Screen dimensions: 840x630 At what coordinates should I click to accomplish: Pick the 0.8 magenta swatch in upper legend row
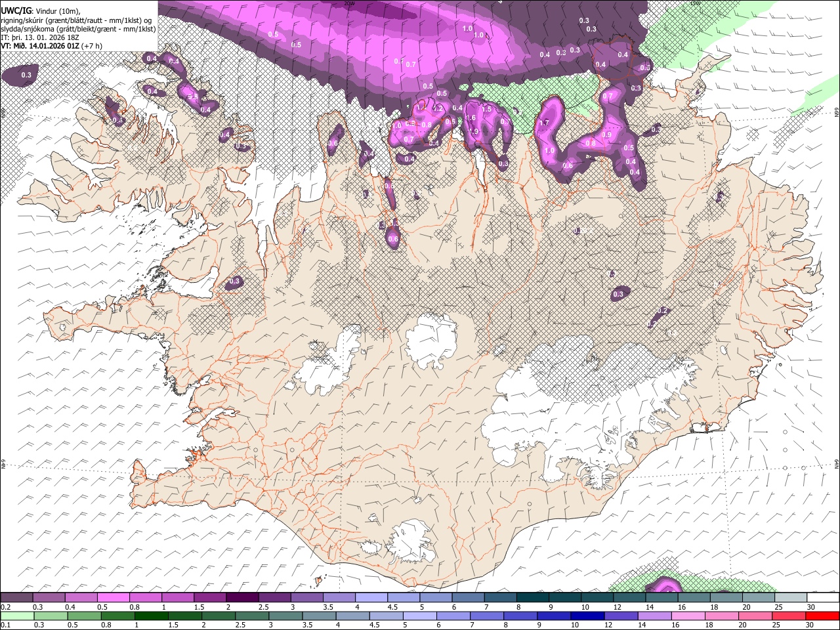click(x=145, y=598)
